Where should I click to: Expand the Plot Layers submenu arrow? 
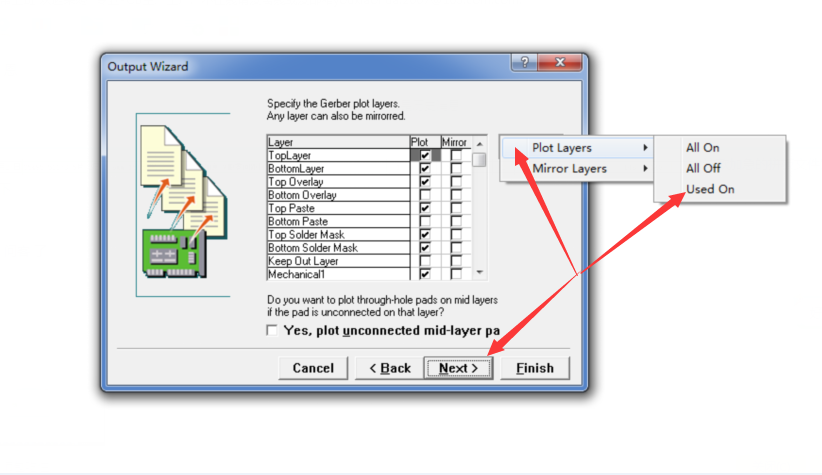tap(645, 148)
